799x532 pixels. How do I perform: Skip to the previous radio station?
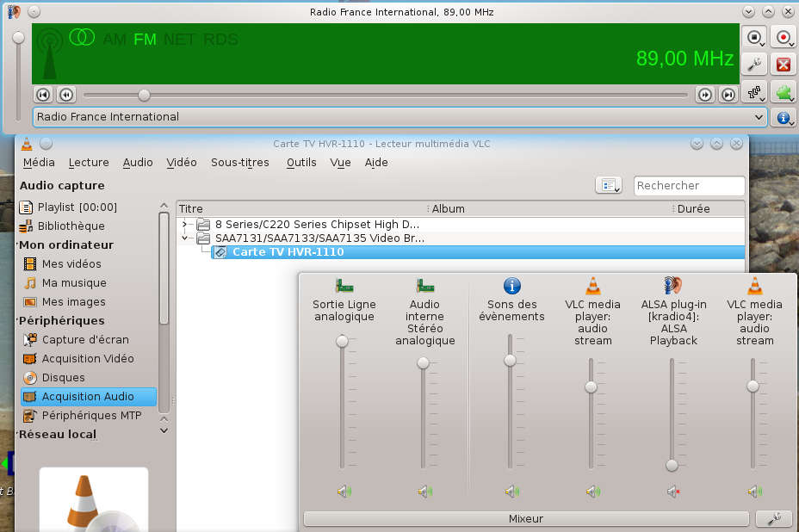[x=43, y=95]
